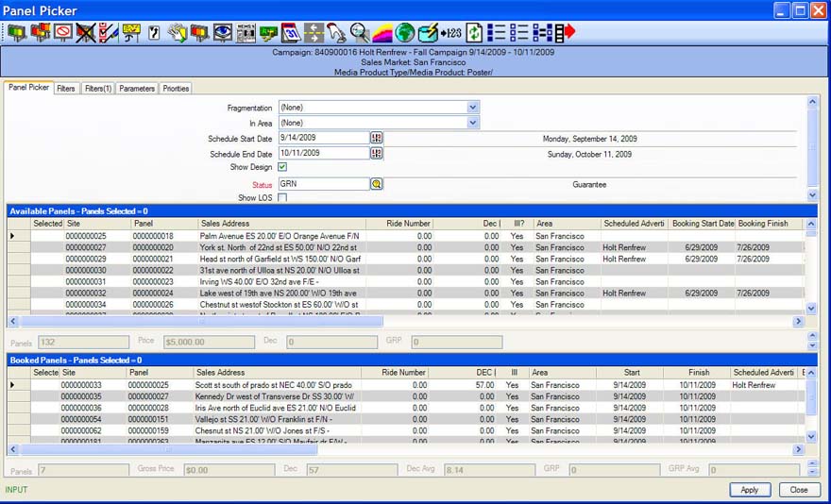Click the hands with green arrow icon
The image size is (831, 504).
pos(177,33)
